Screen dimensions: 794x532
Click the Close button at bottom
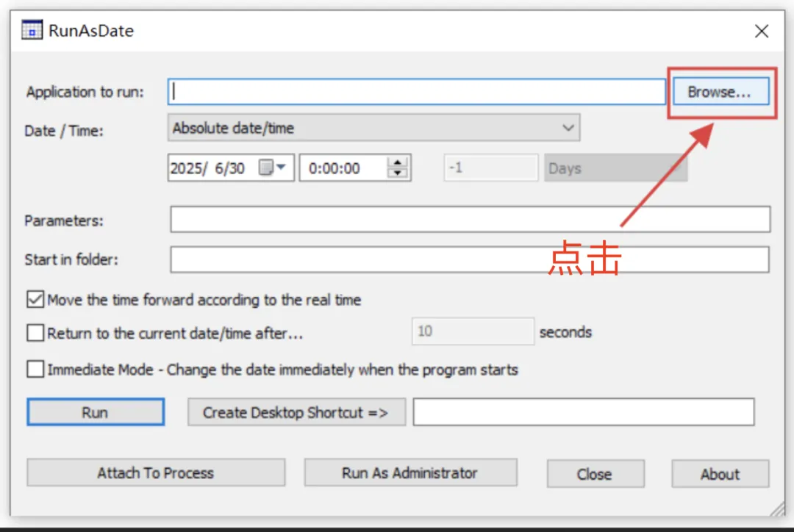[x=595, y=474]
